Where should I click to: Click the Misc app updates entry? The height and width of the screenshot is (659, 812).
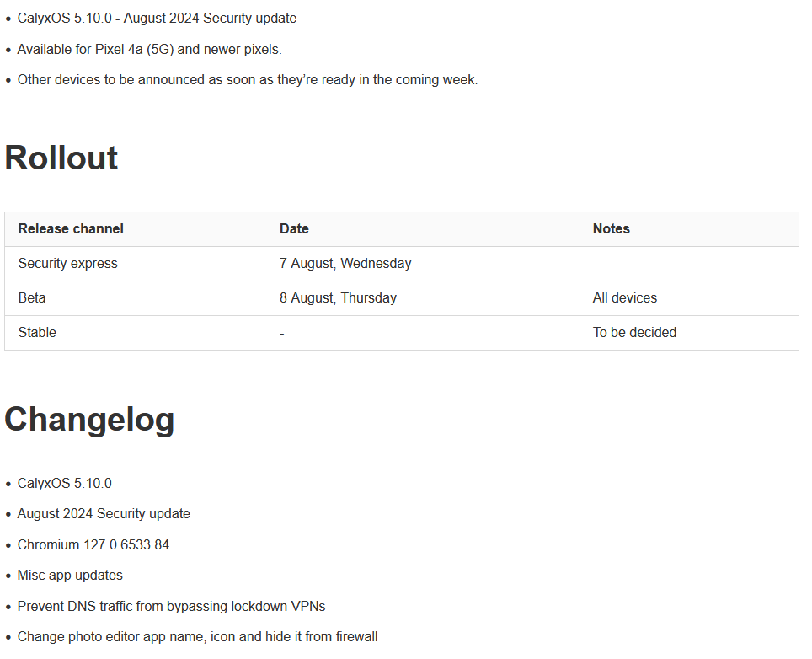(x=70, y=575)
